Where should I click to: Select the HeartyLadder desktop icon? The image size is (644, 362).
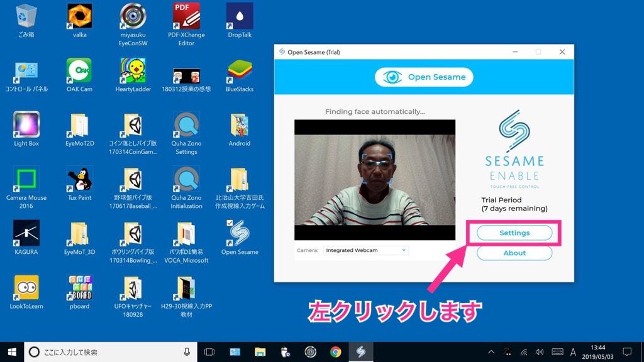click(133, 75)
